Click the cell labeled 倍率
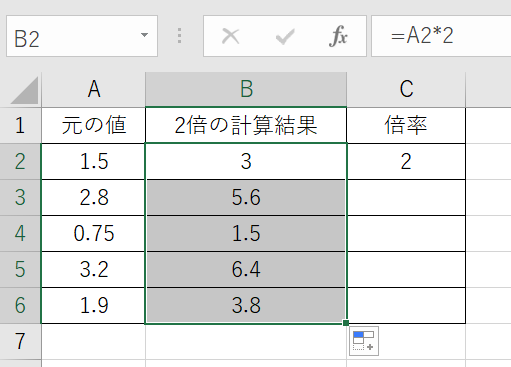This screenshot has width=511, height=367. click(x=406, y=126)
